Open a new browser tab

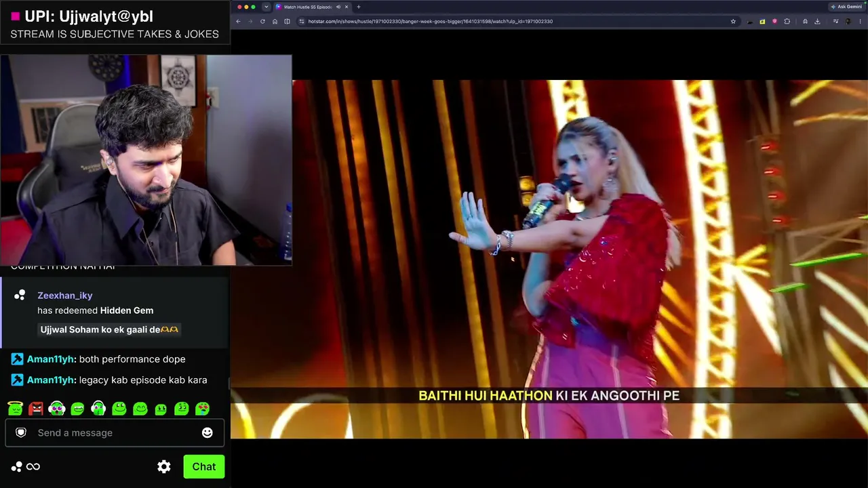pyautogui.click(x=359, y=7)
